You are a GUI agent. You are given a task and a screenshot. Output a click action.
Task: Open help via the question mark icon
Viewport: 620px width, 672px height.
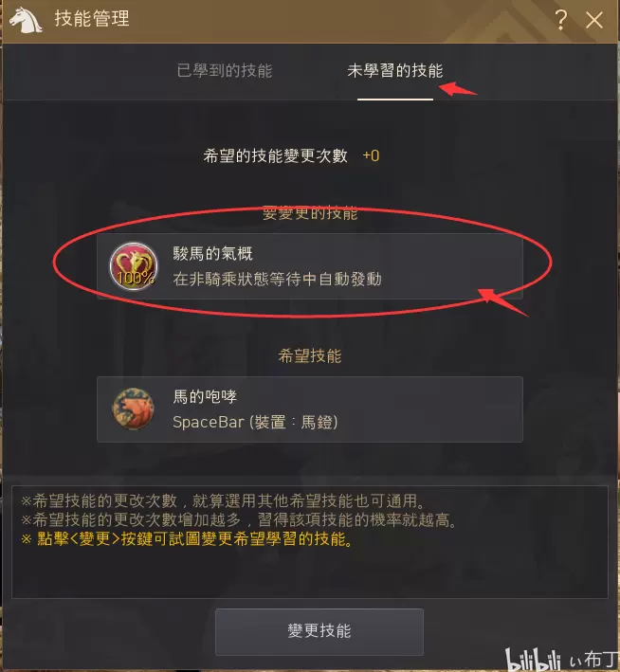point(561,20)
